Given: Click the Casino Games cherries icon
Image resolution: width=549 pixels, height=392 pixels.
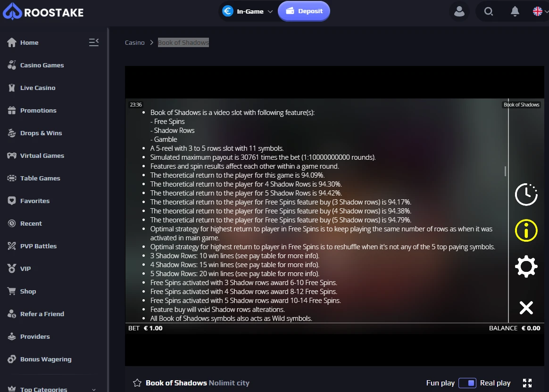Looking at the screenshot, I should (x=11, y=65).
